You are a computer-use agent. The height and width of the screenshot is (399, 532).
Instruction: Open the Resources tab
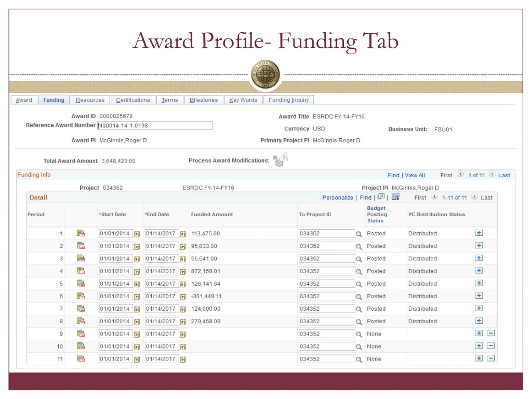coord(90,100)
